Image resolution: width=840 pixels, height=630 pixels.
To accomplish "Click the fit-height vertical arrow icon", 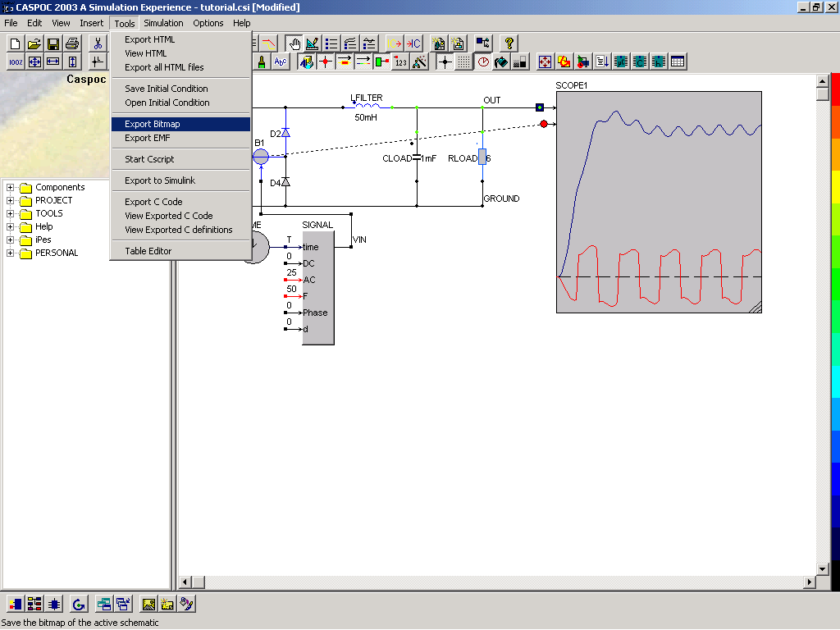I will 72,62.
